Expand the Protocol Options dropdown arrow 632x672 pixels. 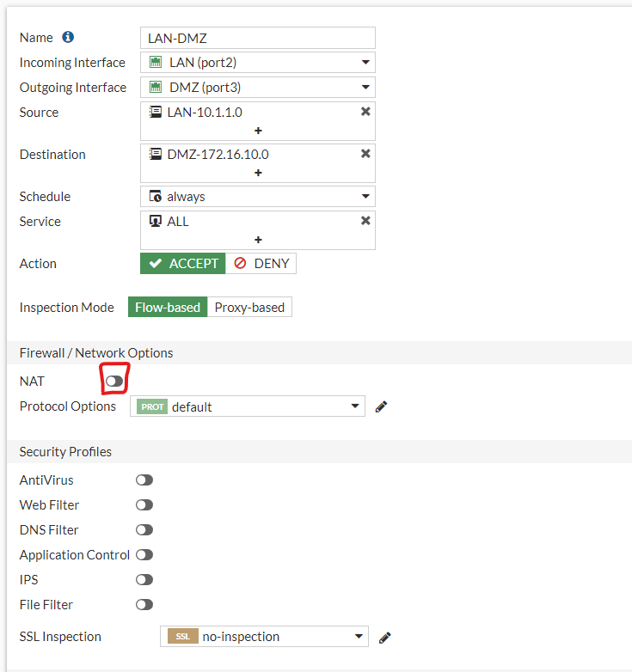click(x=355, y=406)
